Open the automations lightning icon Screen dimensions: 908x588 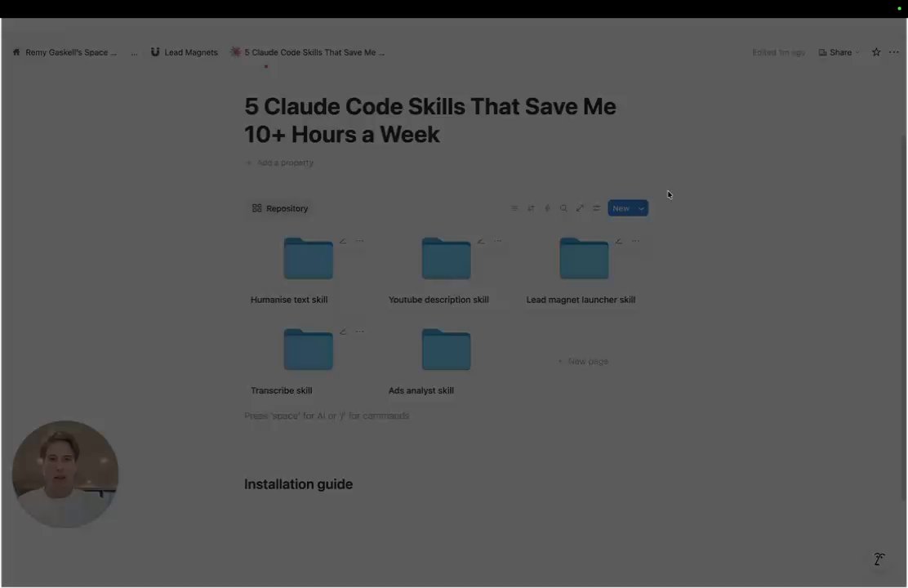click(547, 208)
